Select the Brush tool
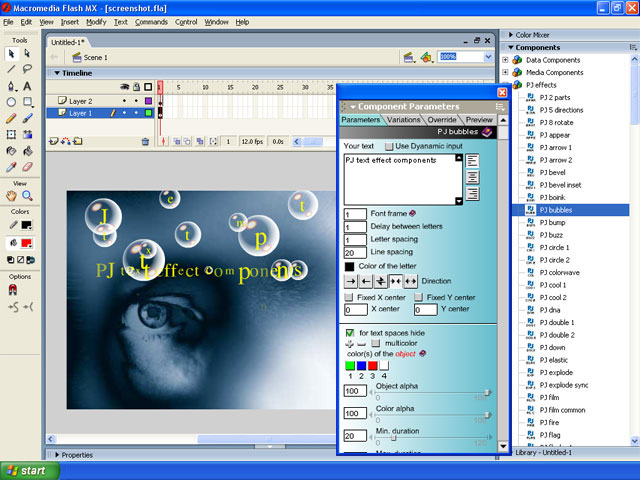Screen dimensions: 640x480 pyautogui.click(x=27, y=118)
